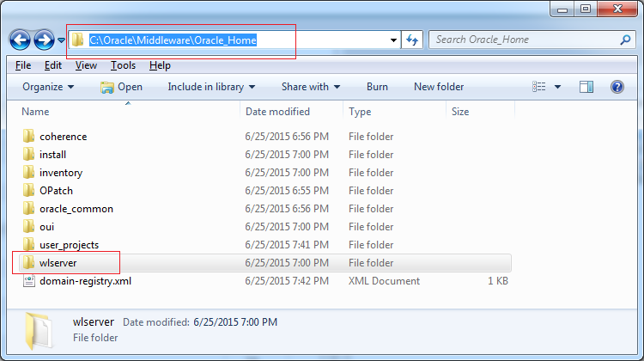Click the 6/25/2015 7:42 PM date cell
Screen dimensions: 644x361
287,281
